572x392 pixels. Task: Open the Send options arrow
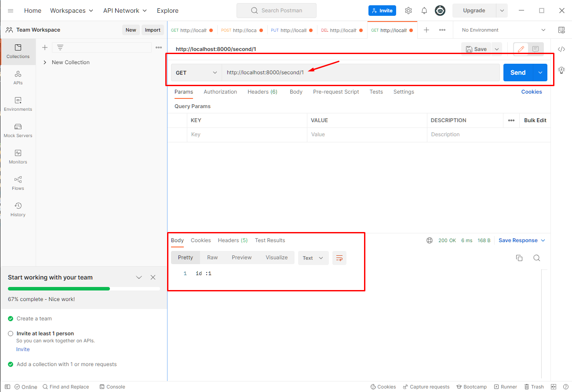tap(540, 73)
